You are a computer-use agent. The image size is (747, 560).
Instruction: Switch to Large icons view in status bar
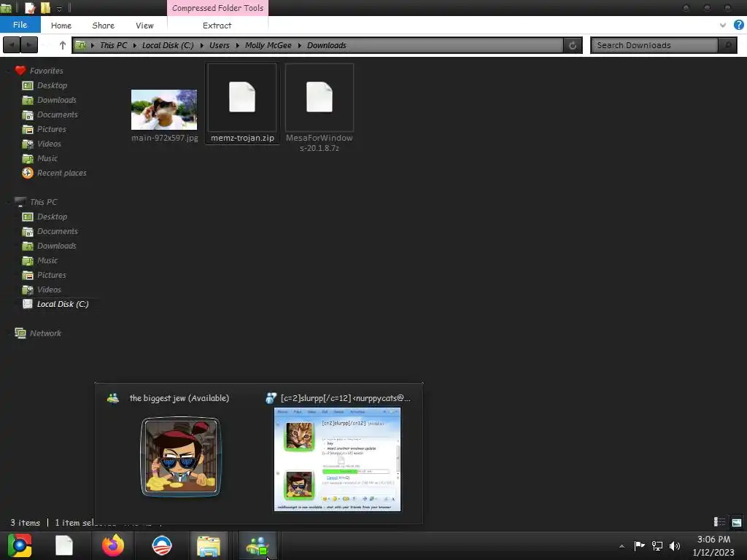[x=737, y=522]
